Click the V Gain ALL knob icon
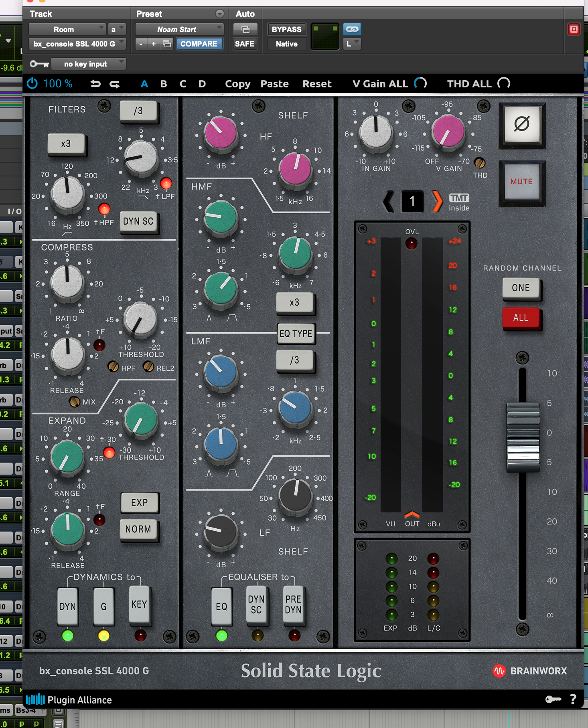This screenshot has width=588, height=728. (420, 83)
